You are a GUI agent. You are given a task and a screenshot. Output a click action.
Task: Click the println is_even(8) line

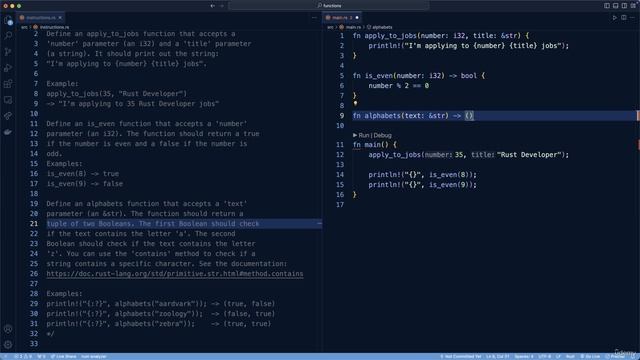tap(422, 175)
